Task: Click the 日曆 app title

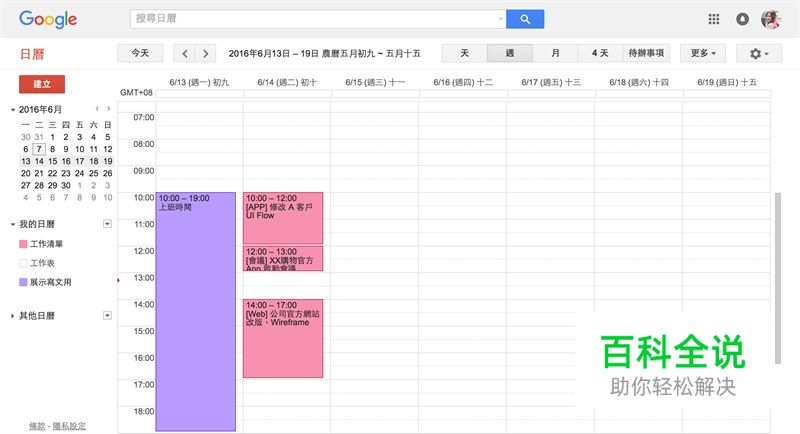Action: point(32,54)
